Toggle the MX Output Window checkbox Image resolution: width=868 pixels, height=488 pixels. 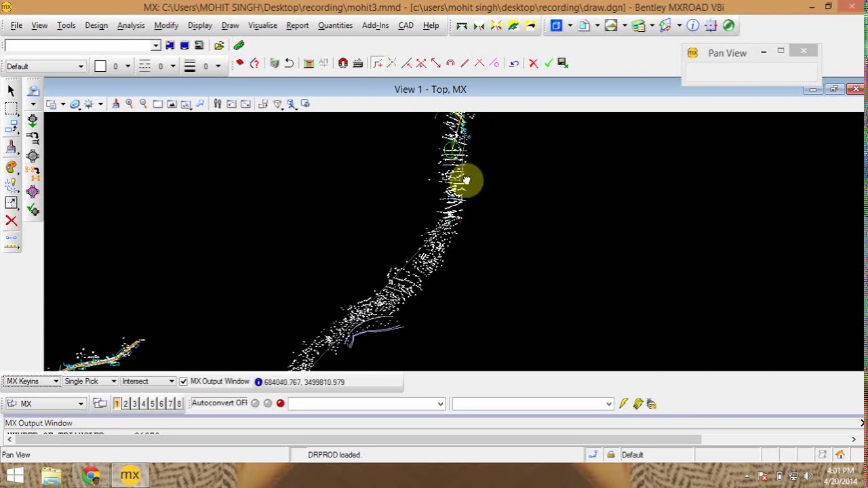pyautogui.click(x=183, y=382)
